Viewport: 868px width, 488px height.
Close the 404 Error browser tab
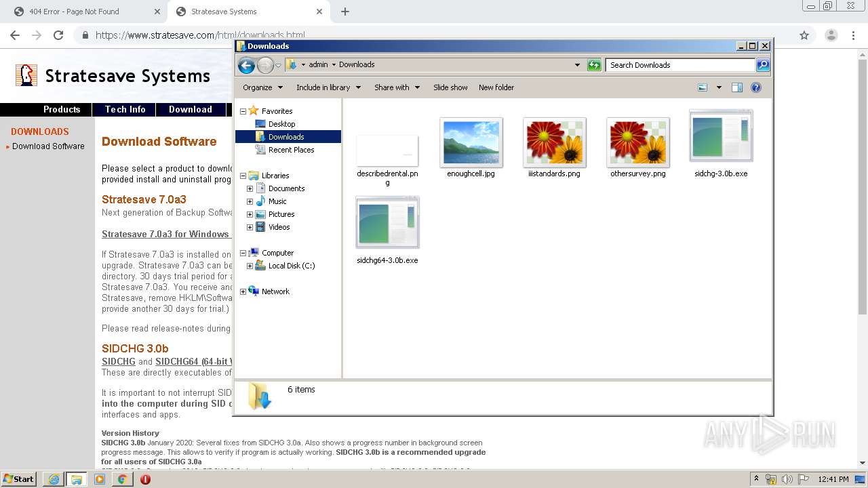(157, 12)
